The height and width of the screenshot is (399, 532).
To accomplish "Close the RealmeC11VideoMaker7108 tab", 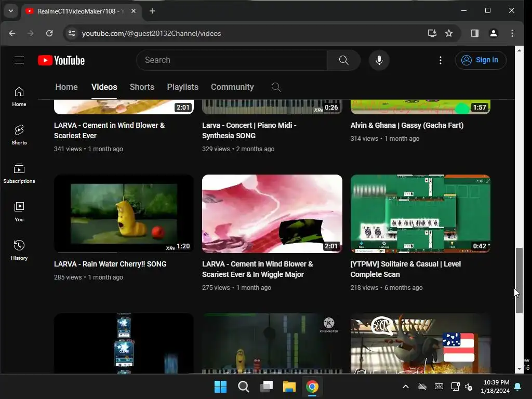I will click(x=134, y=11).
